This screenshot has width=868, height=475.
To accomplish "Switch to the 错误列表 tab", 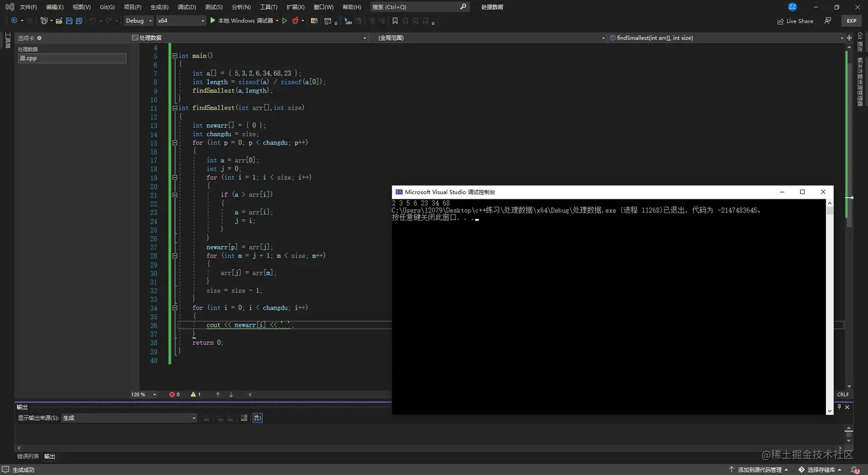I will (28, 457).
